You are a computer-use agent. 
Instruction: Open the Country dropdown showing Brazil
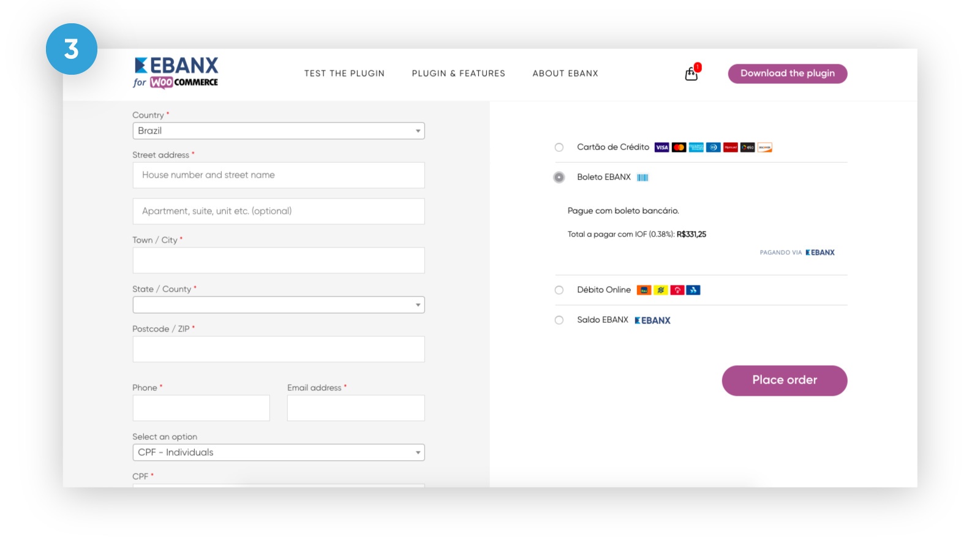point(279,130)
